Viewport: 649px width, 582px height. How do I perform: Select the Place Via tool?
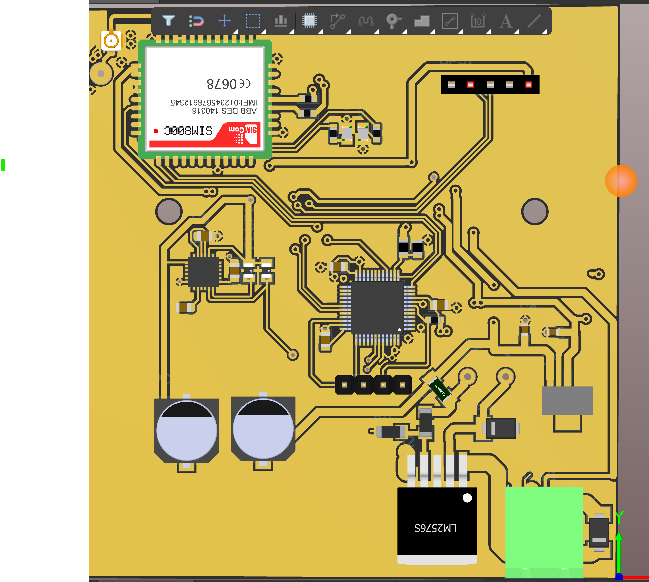(x=394, y=20)
